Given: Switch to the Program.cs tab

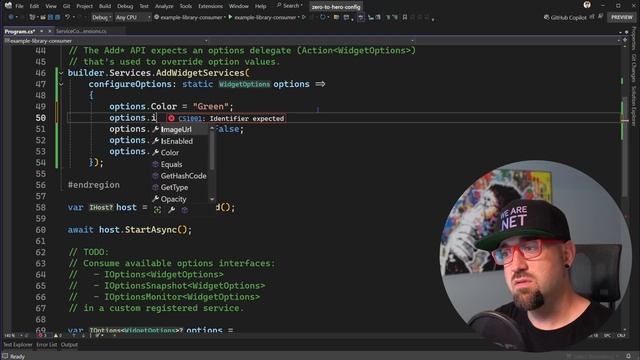Looking at the screenshot, I should coord(20,31).
